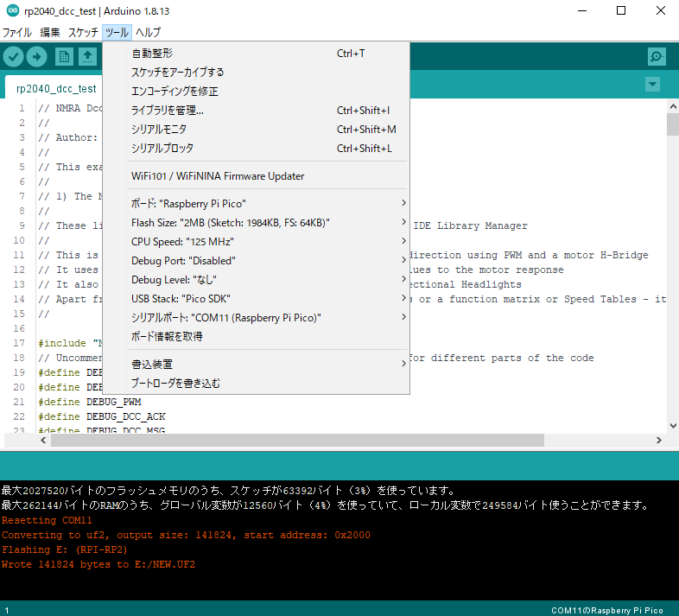
Task: Switch to the rp2040_dcc_test tab
Action: (x=56, y=88)
